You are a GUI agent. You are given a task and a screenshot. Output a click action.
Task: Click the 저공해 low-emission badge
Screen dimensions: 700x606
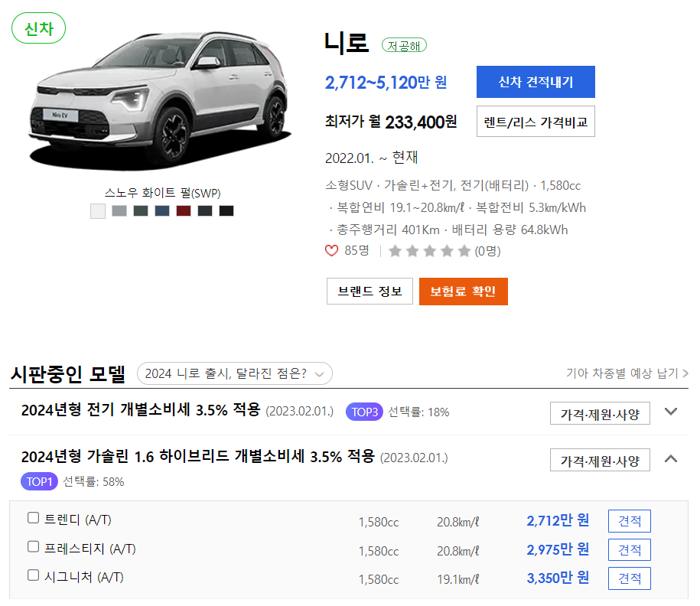pyautogui.click(x=404, y=45)
